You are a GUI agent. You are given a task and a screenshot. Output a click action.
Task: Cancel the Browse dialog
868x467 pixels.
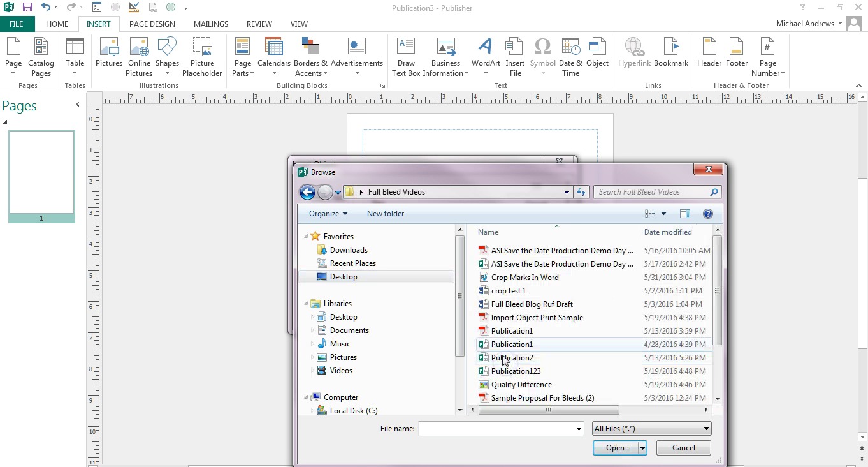tap(684, 448)
